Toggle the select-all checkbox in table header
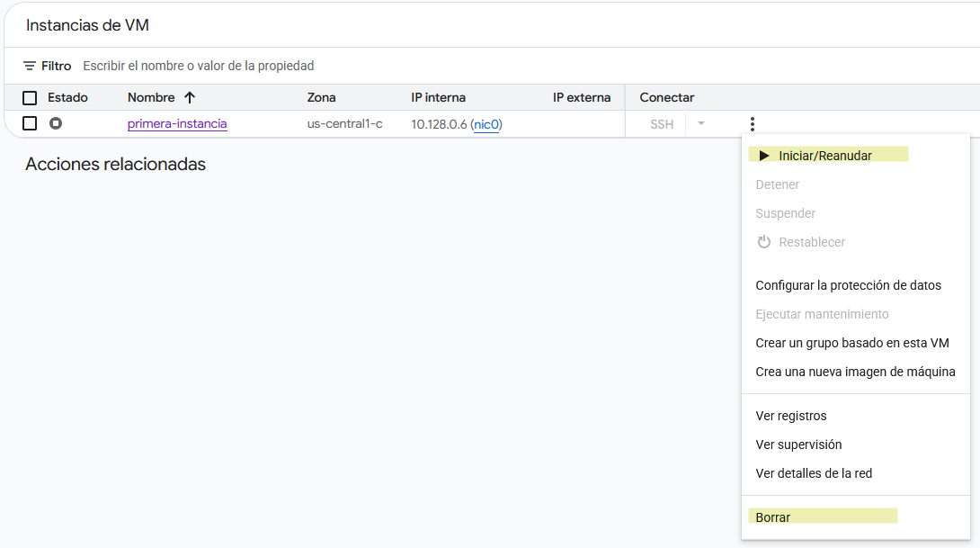The image size is (980, 548). click(x=30, y=98)
